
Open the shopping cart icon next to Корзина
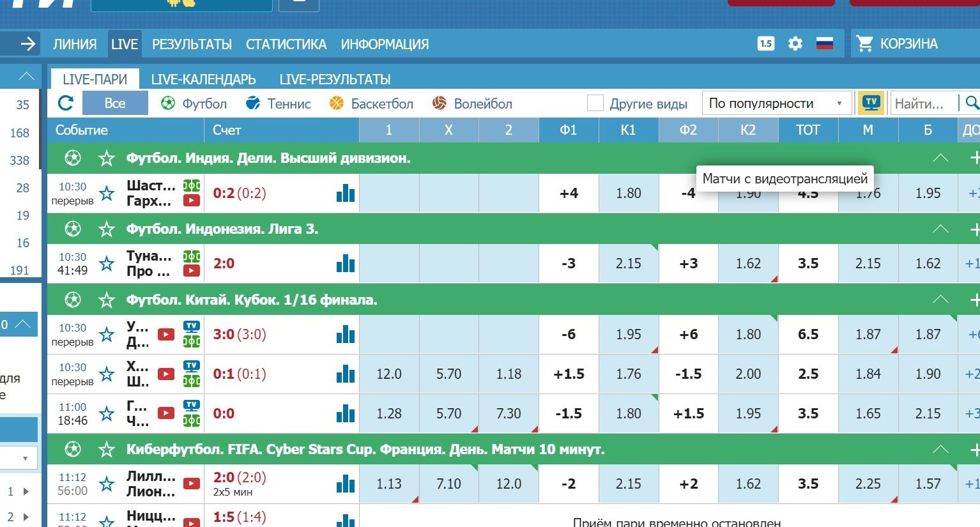864,43
